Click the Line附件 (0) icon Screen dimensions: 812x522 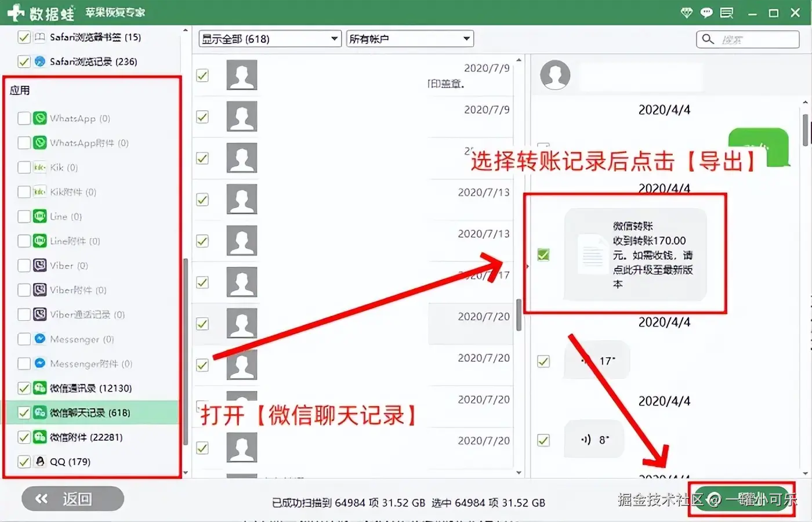[39, 241]
